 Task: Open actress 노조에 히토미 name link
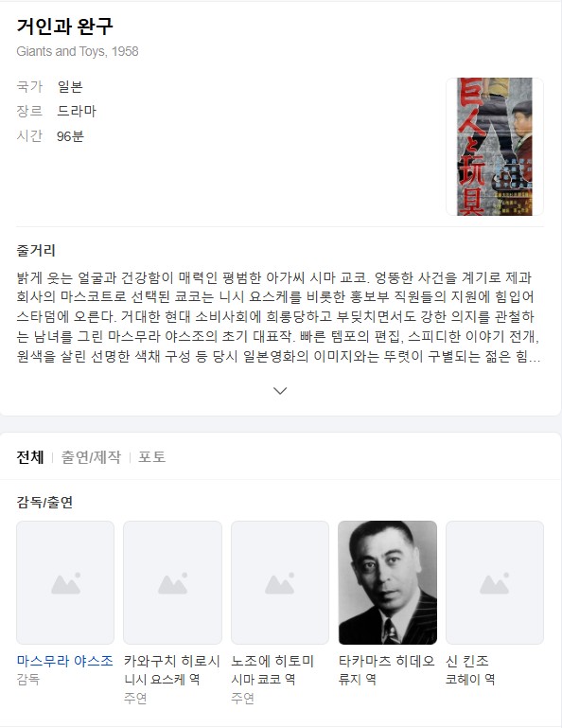click(x=272, y=661)
